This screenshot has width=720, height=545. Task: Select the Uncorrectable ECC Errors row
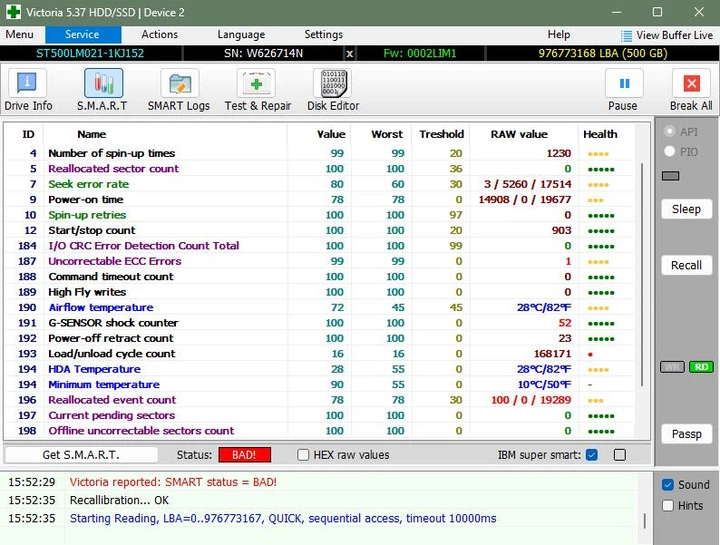click(x=321, y=261)
